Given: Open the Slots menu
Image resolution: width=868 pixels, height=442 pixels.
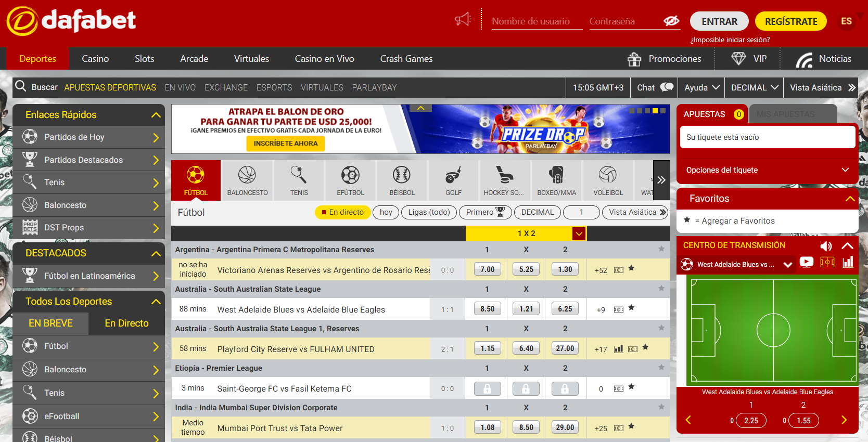Looking at the screenshot, I should pyautogui.click(x=144, y=59).
